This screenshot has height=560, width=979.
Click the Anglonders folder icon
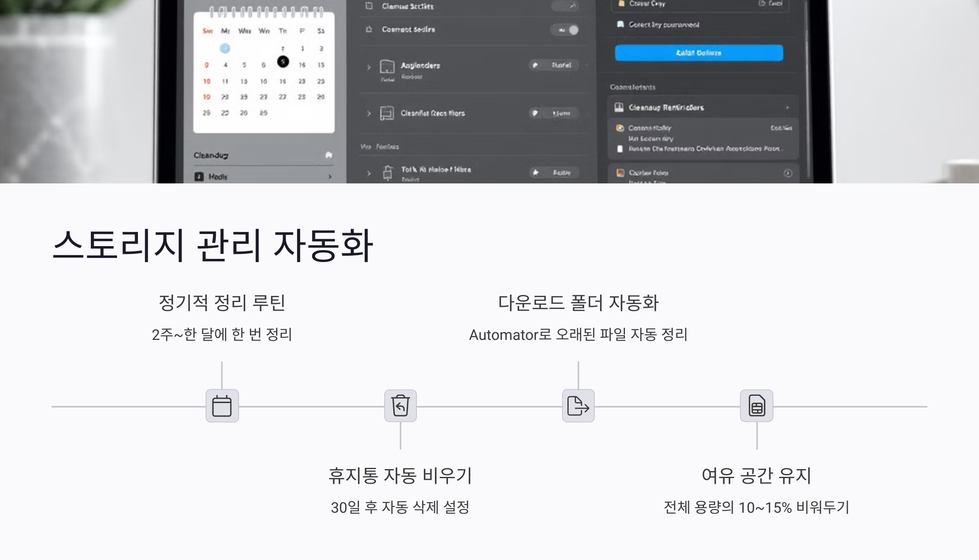pyautogui.click(x=387, y=66)
